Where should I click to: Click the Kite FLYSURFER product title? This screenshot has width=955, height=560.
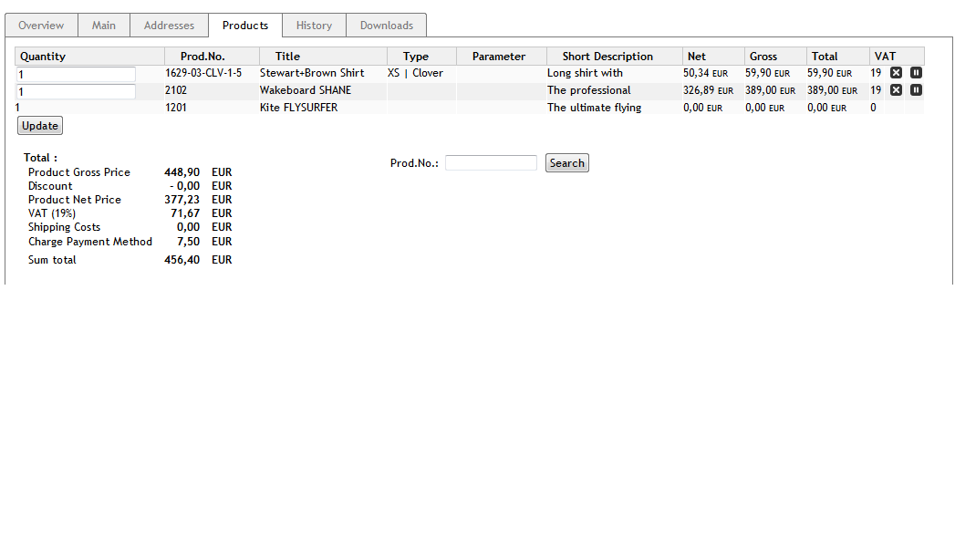click(x=298, y=108)
